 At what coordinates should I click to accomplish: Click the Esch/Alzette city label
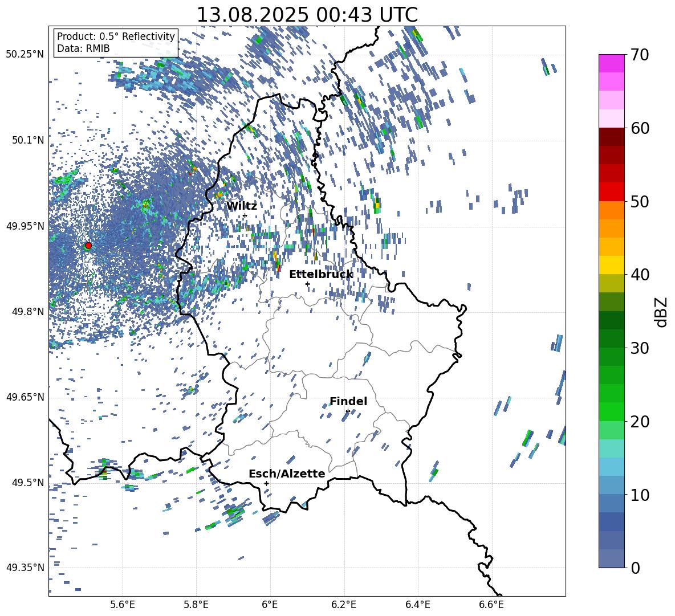[x=287, y=474]
